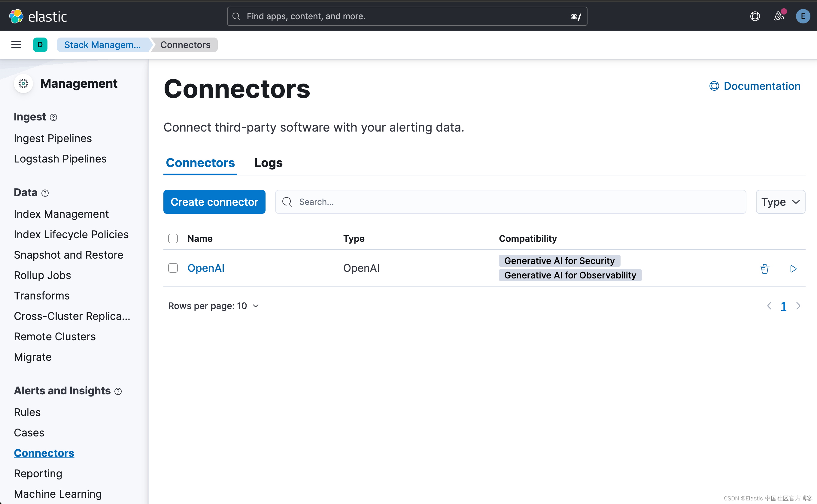Go to the next page arrow
The image size is (817, 504).
798,306
